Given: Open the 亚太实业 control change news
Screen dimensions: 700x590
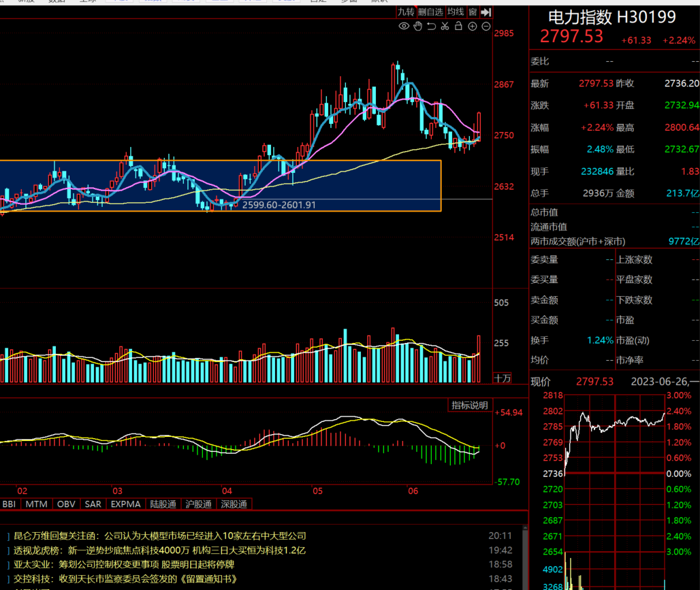Looking at the screenshot, I should point(124,565).
